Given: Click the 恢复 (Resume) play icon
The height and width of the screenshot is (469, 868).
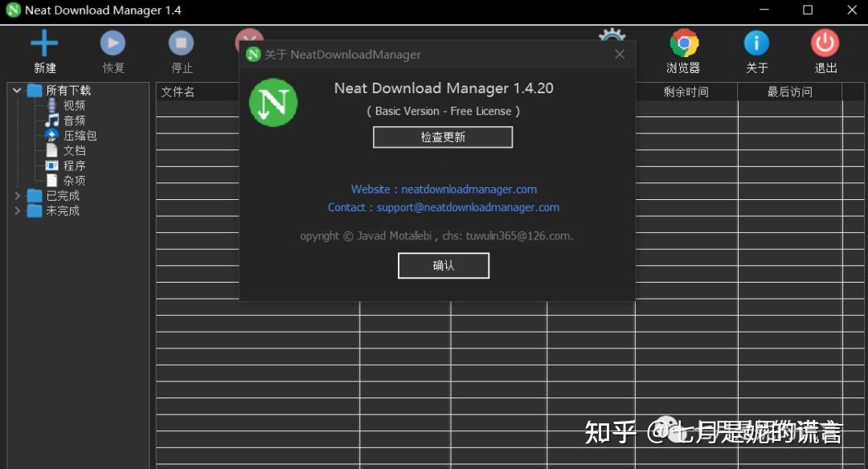Looking at the screenshot, I should tap(113, 43).
